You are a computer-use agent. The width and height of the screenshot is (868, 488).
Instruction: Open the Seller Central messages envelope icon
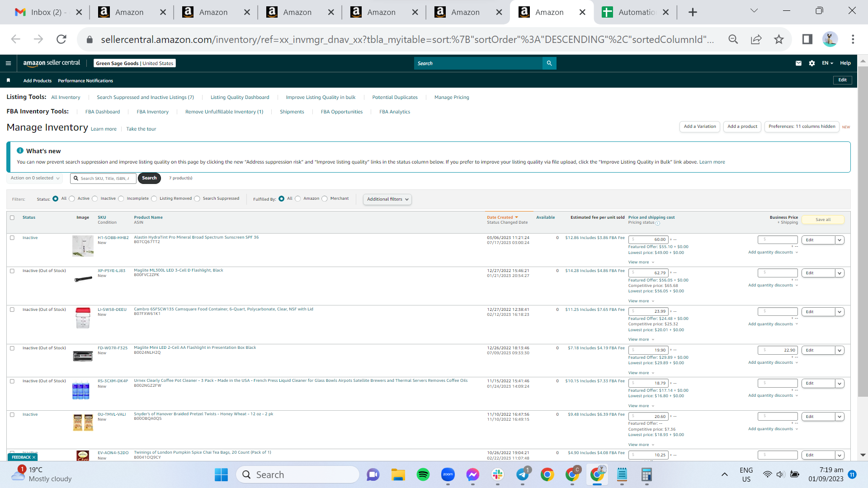click(798, 63)
